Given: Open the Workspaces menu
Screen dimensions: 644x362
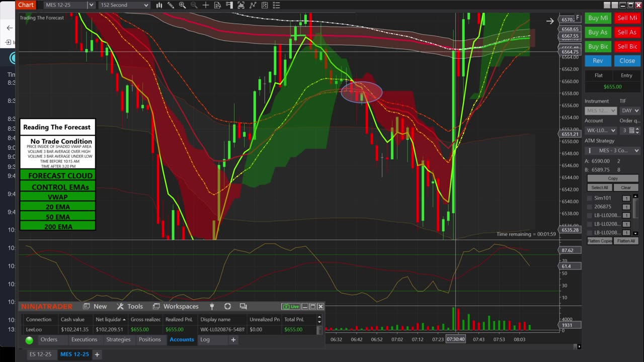Looking at the screenshot, I should point(176,306).
